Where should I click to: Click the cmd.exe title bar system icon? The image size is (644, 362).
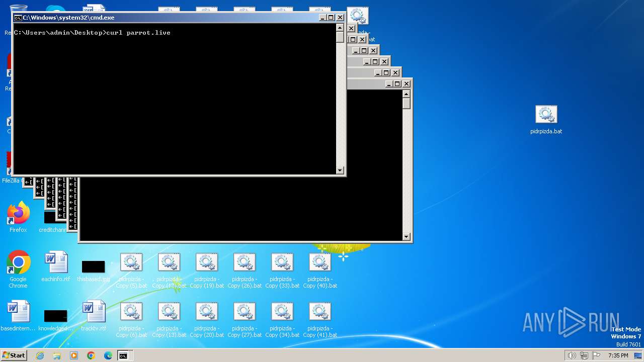point(18,18)
